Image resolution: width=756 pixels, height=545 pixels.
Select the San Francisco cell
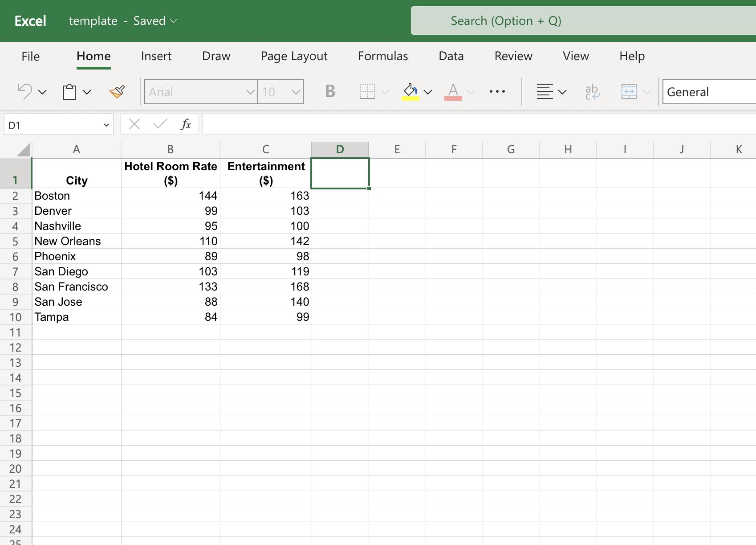point(77,287)
